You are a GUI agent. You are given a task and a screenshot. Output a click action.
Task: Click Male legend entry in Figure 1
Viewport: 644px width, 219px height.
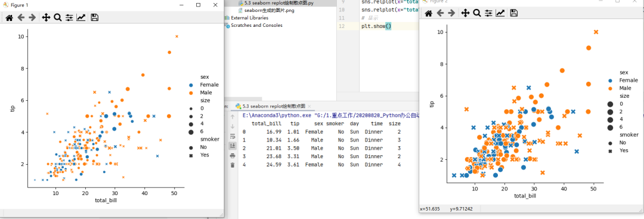[x=206, y=92]
